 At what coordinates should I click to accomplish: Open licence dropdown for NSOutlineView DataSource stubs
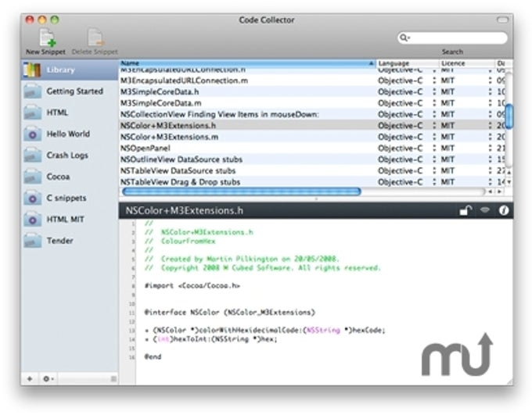pyautogui.click(x=490, y=159)
